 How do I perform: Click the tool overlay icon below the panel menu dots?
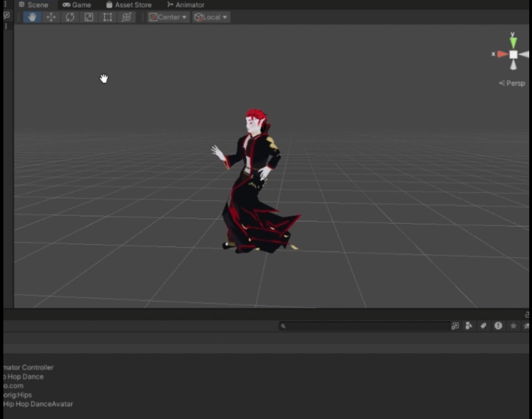[7, 15]
